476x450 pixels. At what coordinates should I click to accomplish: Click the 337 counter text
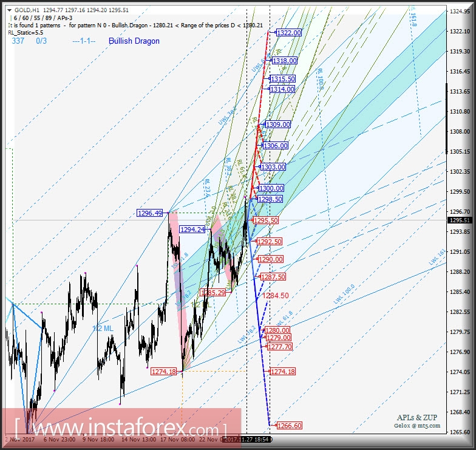click(x=18, y=41)
